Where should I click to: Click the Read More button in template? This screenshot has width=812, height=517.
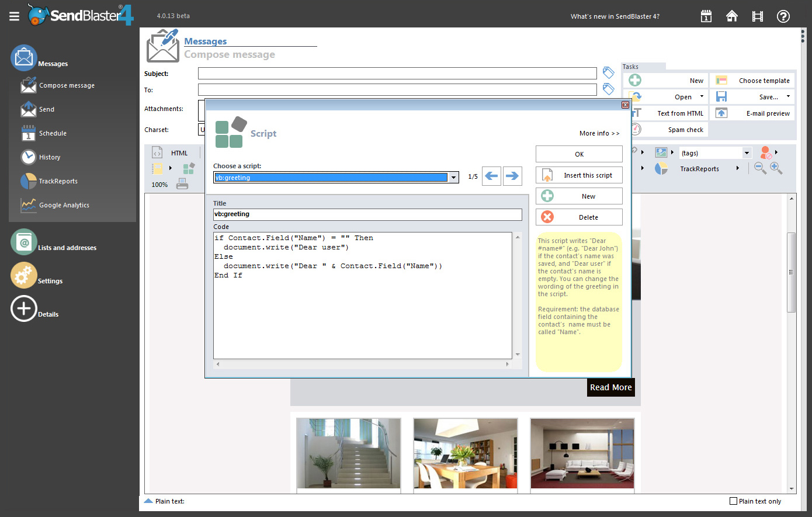point(611,387)
